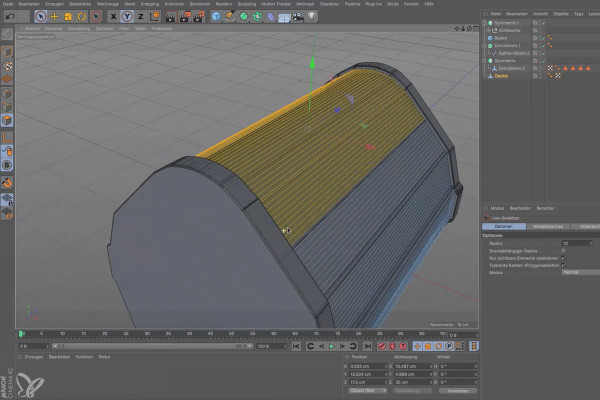Click the preview range slider below the timeline

153,346
